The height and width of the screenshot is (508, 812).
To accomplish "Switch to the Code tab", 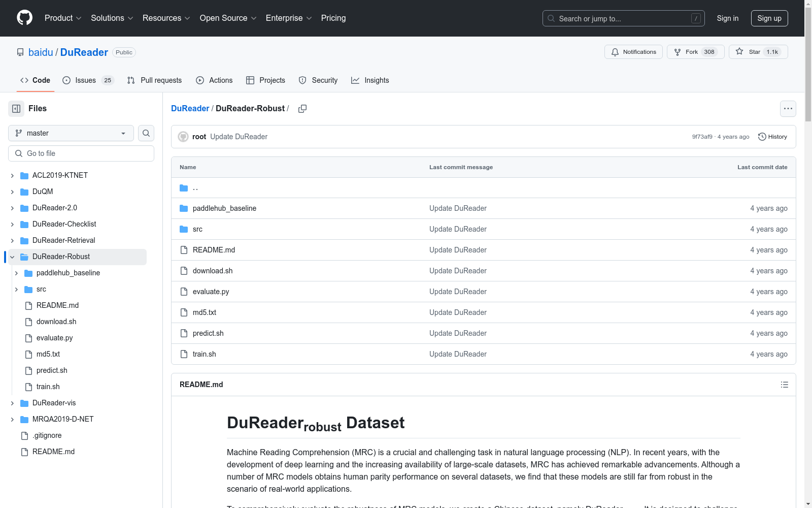I will pos(35,80).
